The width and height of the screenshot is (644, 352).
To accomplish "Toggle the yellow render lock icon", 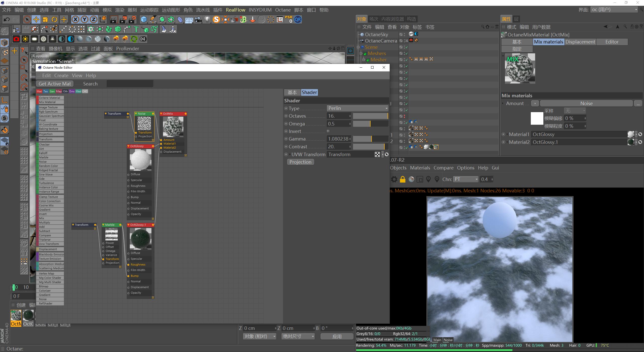I will (403, 179).
